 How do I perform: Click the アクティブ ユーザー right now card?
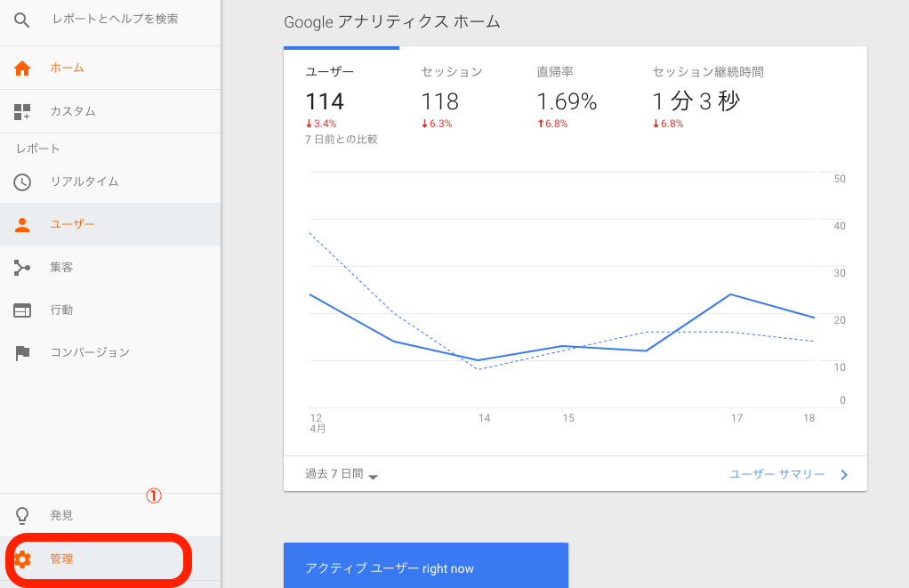(425, 566)
